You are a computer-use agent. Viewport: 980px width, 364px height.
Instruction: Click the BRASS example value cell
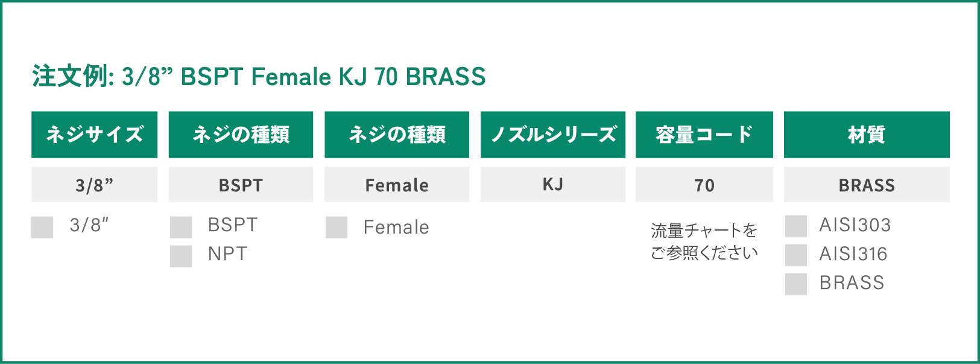point(867,185)
